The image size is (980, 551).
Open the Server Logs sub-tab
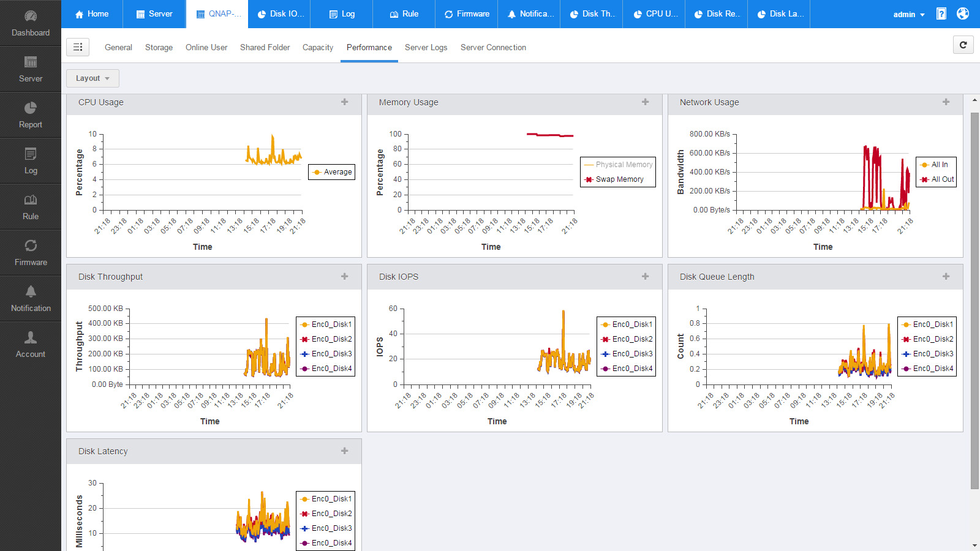click(x=426, y=47)
